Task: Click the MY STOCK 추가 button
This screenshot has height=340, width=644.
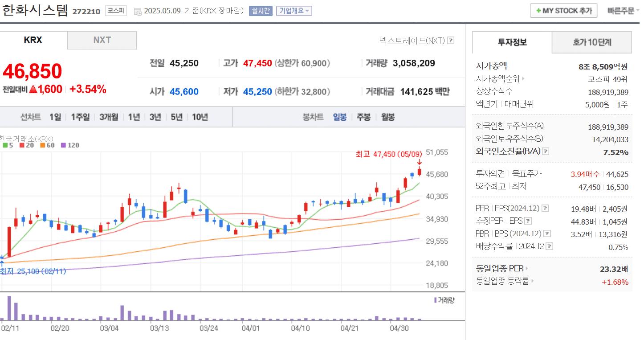Action: (563, 11)
